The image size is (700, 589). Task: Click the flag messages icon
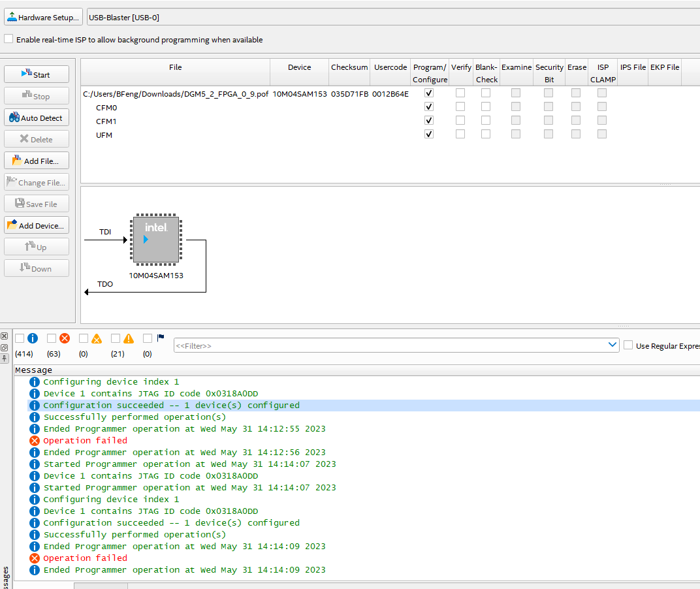[x=161, y=338]
